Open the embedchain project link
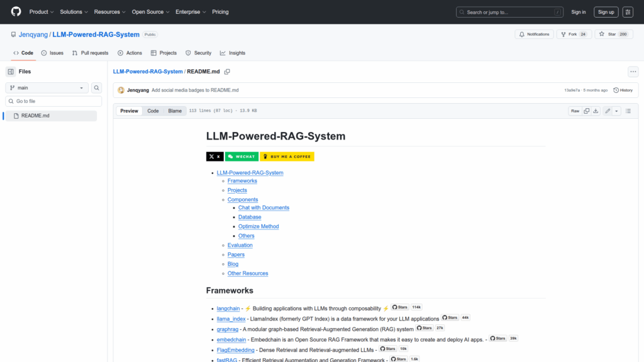 231,340
